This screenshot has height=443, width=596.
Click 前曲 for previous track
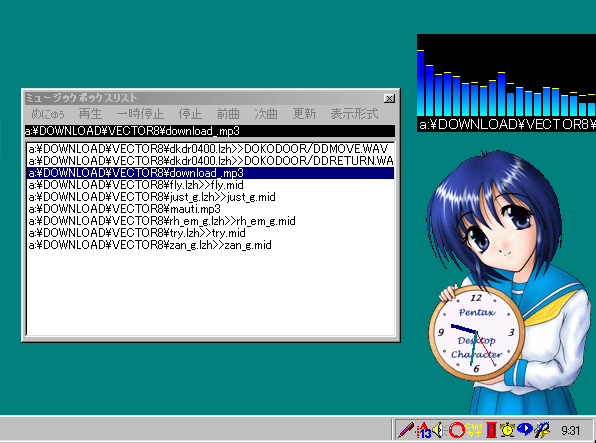pyautogui.click(x=228, y=114)
